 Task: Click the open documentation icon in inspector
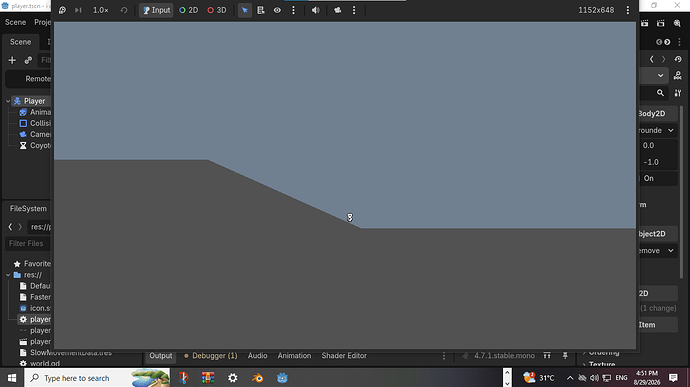(x=678, y=76)
